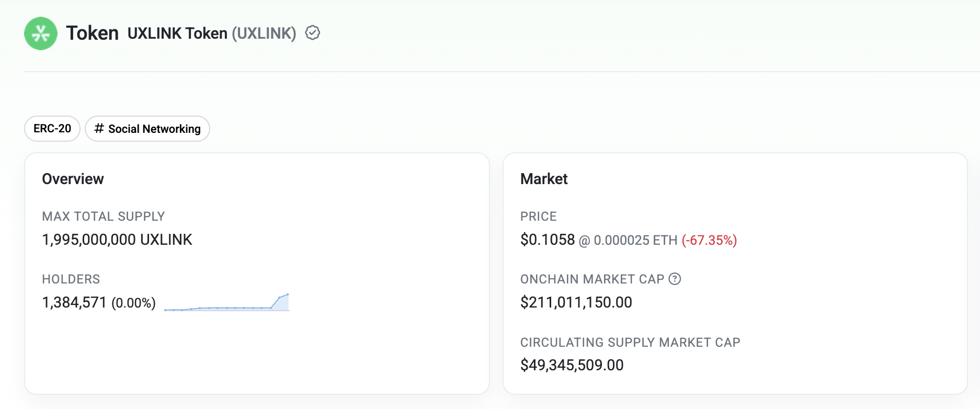Click the hash symbol in Social Networking tag
The image size is (980, 409).
tap(99, 129)
